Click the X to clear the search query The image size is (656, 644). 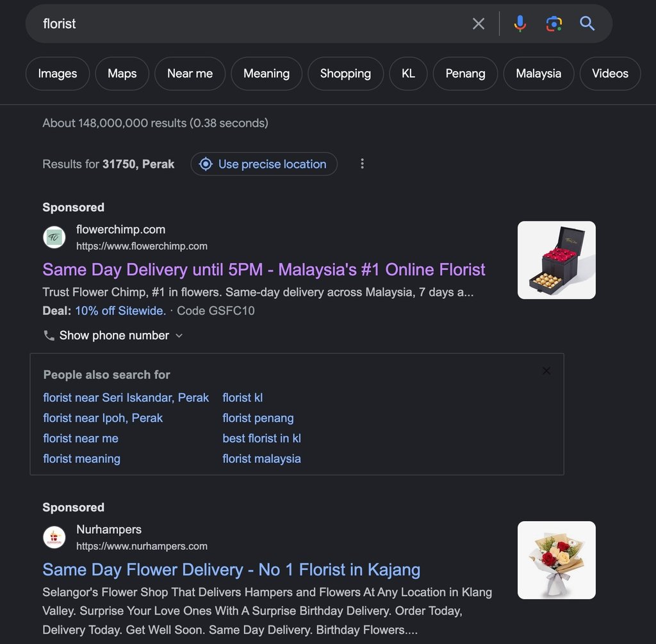pos(478,23)
